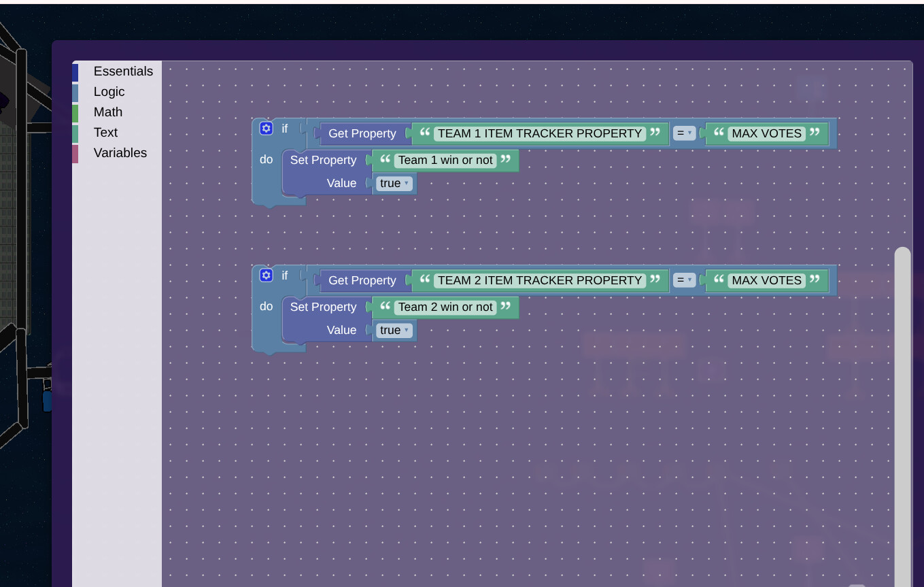Open the true/false dropdown under Team 2 Set Property

pos(394,330)
